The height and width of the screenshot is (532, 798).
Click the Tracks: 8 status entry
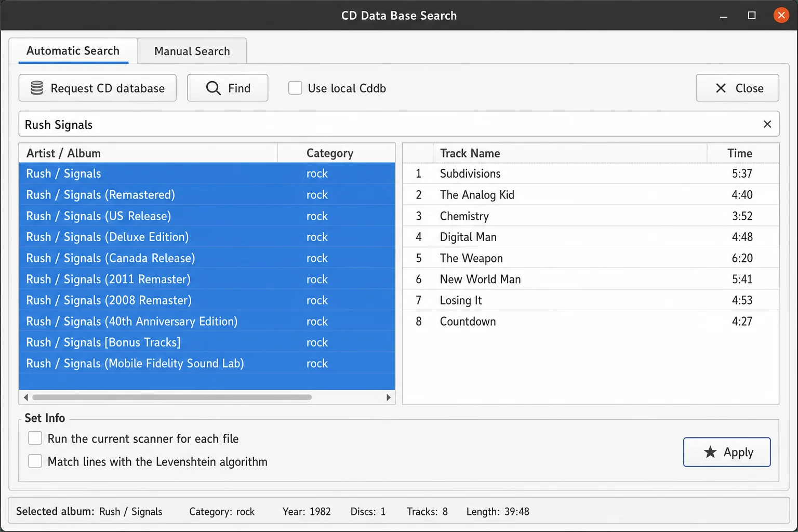pos(427,511)
